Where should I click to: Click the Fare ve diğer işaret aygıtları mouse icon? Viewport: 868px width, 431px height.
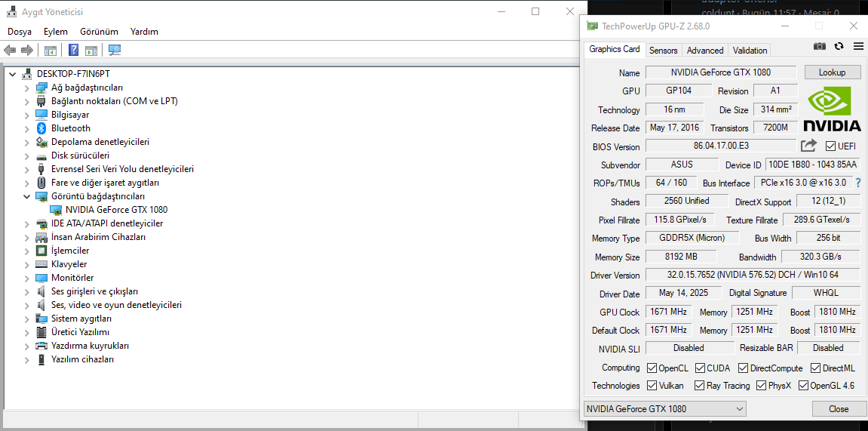(41, 182)
